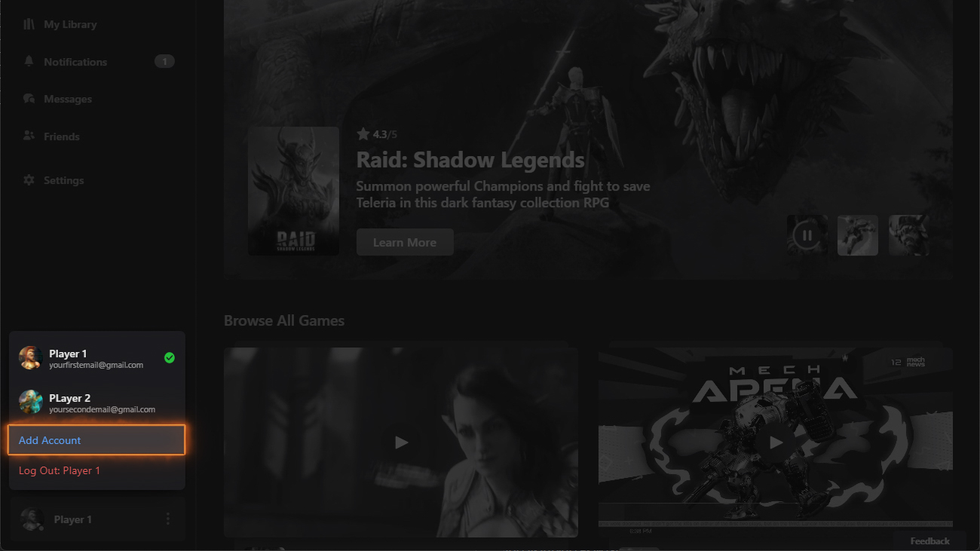Open My Library from the sidebar
The height and width of the screenshot is (551, 980).
(60, 24)
